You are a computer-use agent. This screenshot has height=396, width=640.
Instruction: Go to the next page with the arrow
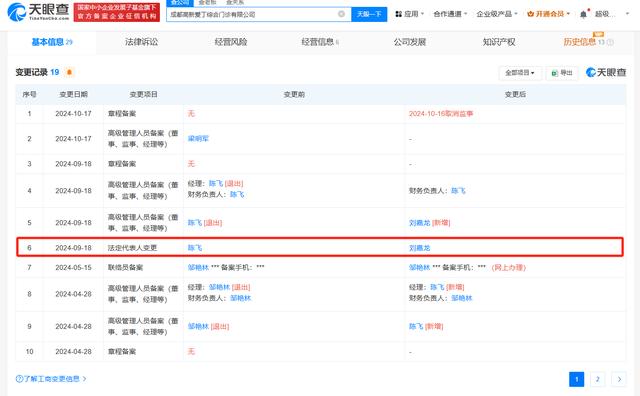619,379
